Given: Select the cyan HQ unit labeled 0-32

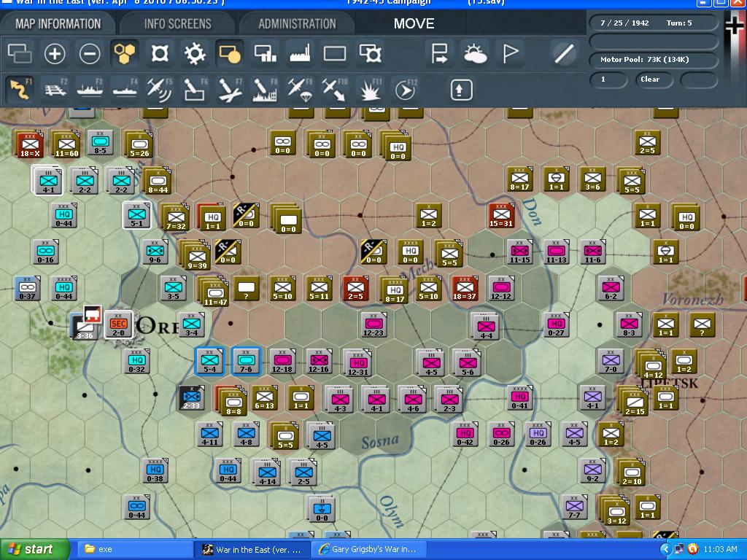Looking at the screenshot, I should 136,361.
